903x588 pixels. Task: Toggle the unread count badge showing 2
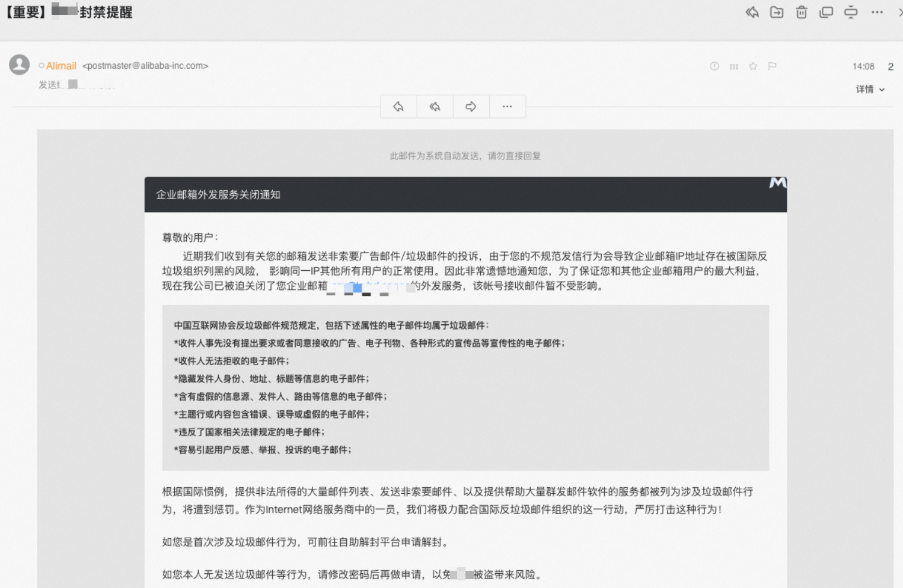(891, 66)
